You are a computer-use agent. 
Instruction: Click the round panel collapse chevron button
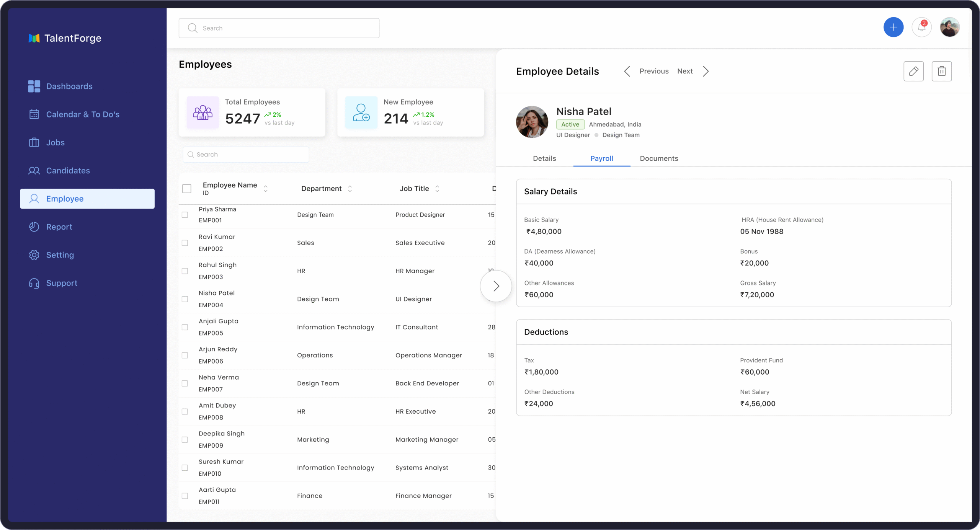496,286
